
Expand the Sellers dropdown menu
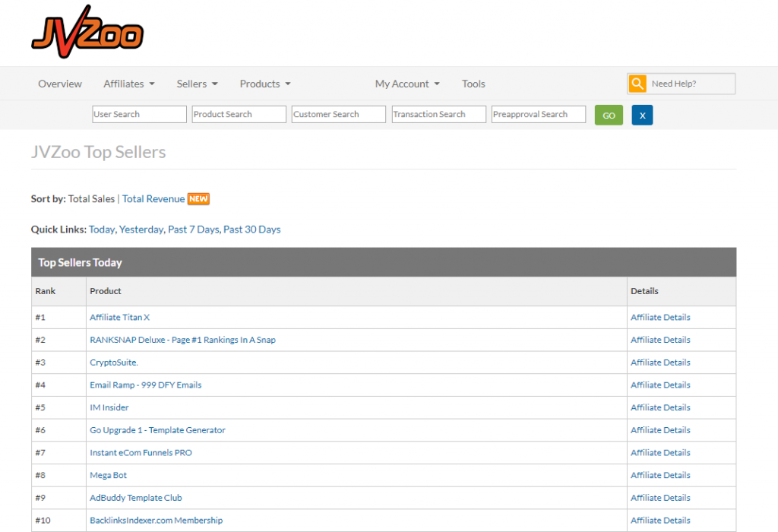pos(197,84)
